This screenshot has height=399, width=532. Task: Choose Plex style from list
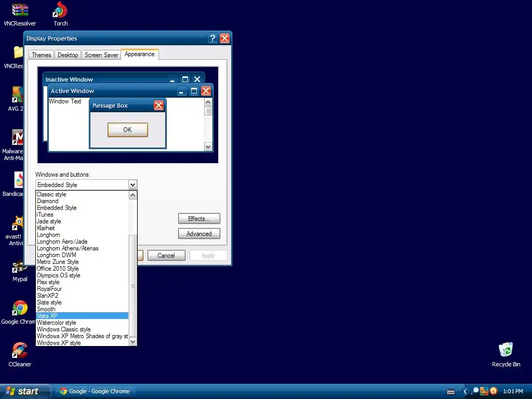coord(82,282)
